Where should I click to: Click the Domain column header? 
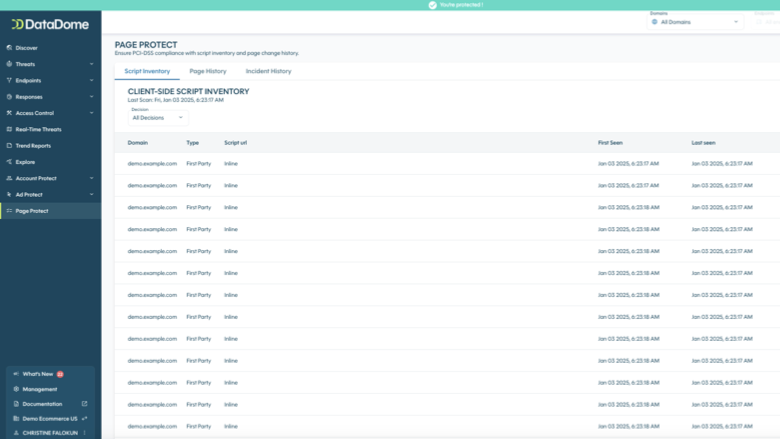(x=138, y=143)
